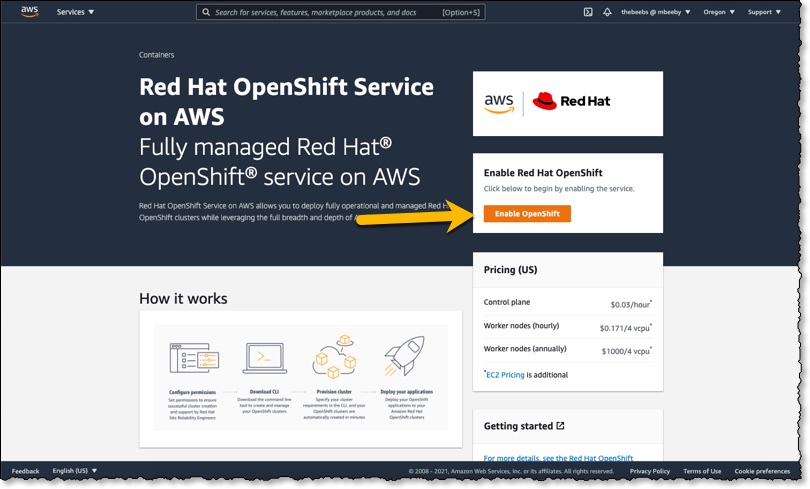Open CloudShell terminal icon in header
The height and width of the screenshot is (489, 810).
pos(588,12)
